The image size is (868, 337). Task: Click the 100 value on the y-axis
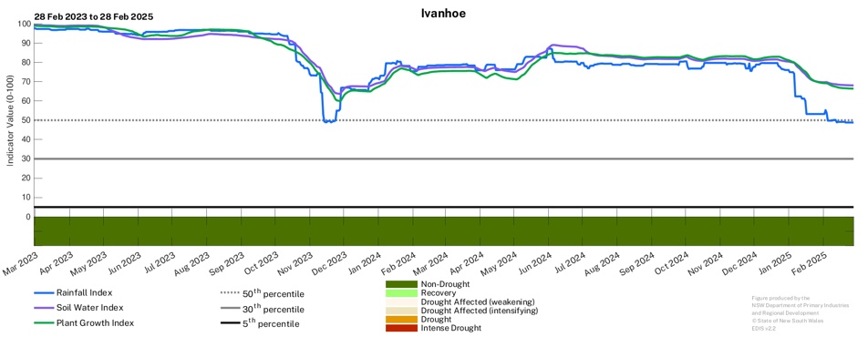[x=24, y=24]
